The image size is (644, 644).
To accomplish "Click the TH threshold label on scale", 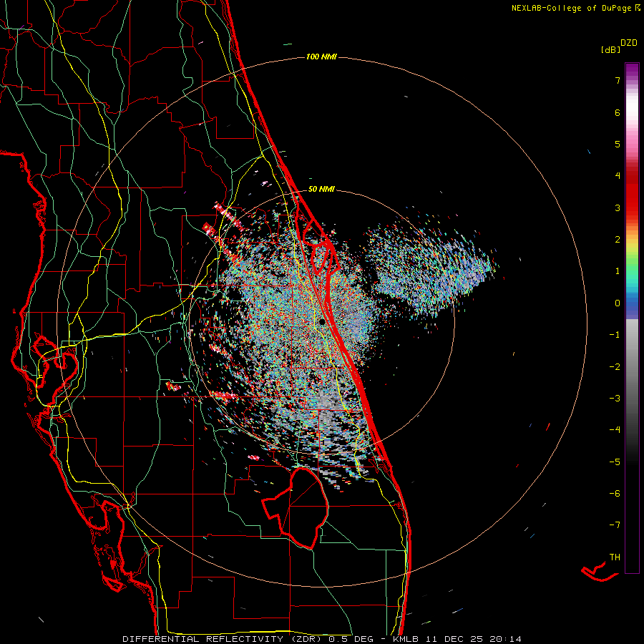I will (615, 557).
